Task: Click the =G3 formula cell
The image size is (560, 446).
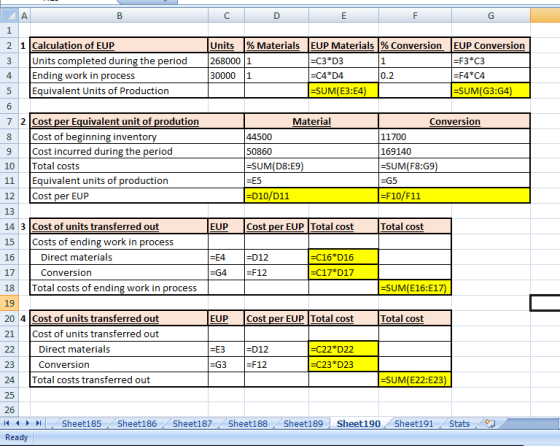Action: tap(226, 365)
